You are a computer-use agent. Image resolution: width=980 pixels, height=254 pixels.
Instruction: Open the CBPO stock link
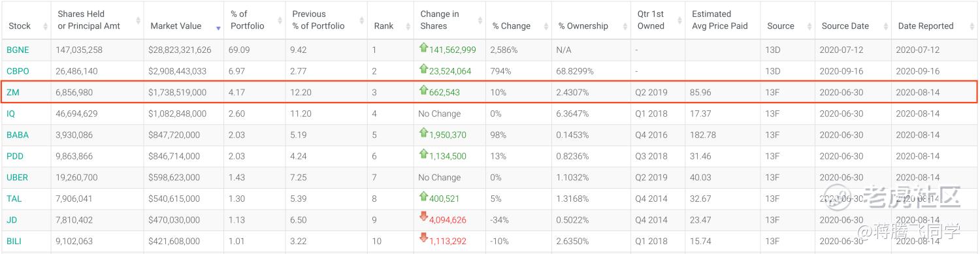(18, 71)
